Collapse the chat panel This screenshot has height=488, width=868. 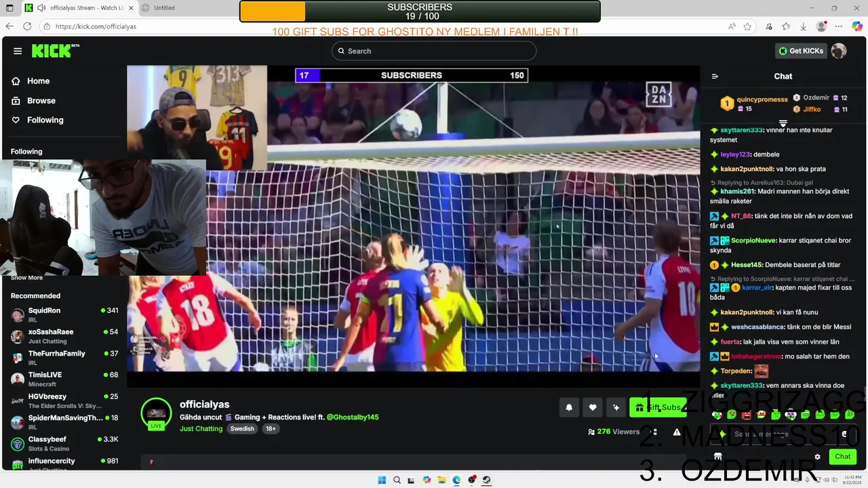[x=715, y=77]
